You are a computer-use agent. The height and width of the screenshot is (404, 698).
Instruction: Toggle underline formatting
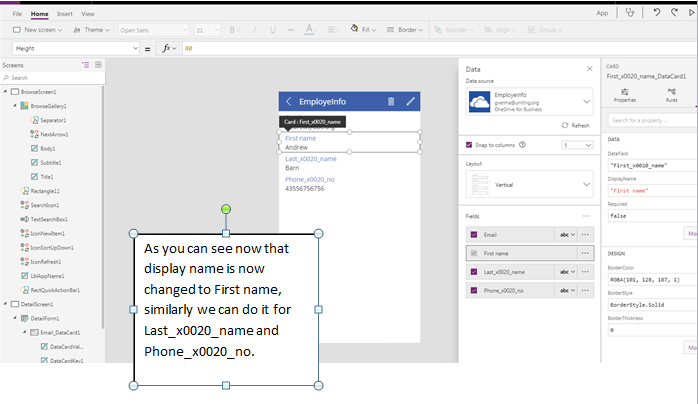(272, 30)
